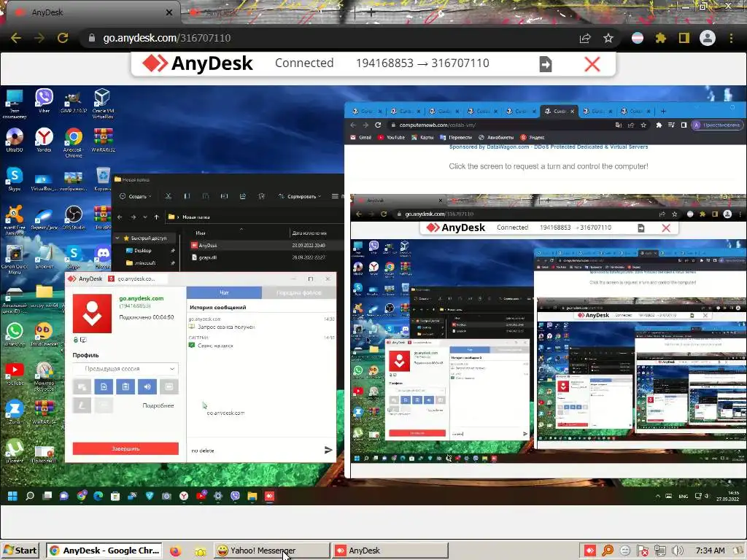Click remote taskbar File Explorer icon
The image size is (747, 560).
point(252,496)
